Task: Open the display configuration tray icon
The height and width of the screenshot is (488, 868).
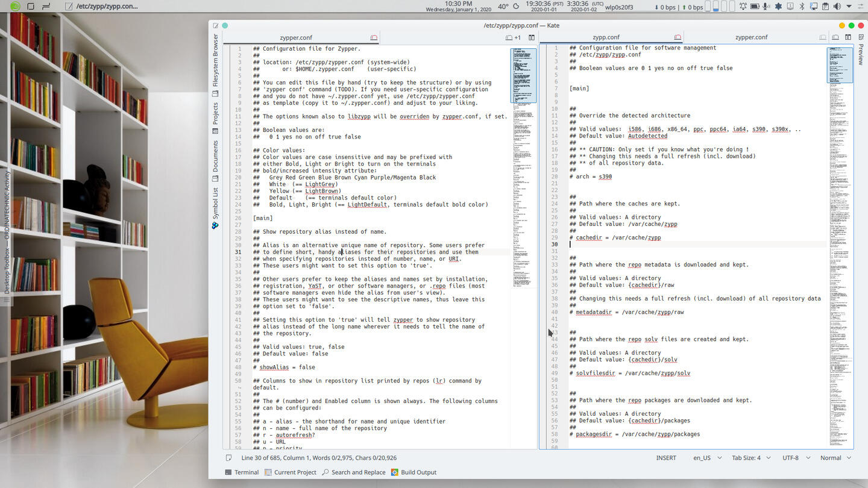Action: point(814,6)
